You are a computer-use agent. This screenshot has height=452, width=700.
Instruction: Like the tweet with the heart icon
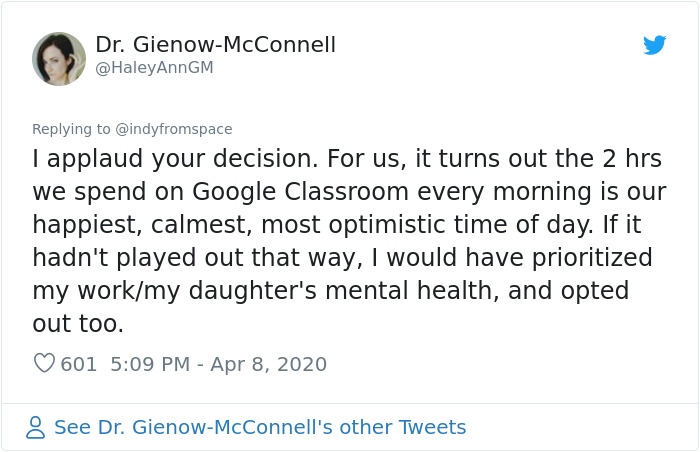point(44,364)
